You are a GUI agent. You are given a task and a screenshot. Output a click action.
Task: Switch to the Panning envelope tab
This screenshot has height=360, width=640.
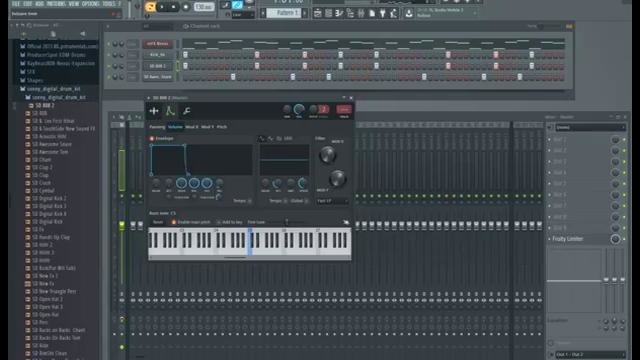click(x=157, y=127)
